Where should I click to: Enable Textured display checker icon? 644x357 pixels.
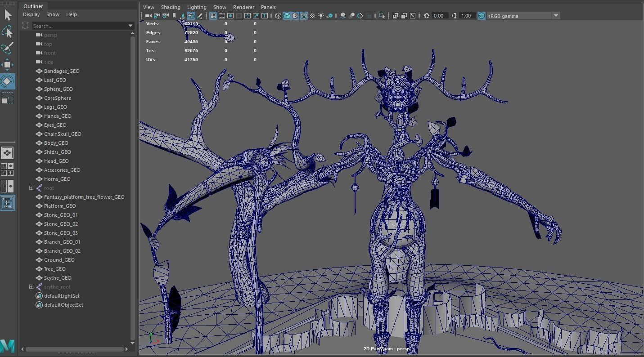[x=312, y=16]
